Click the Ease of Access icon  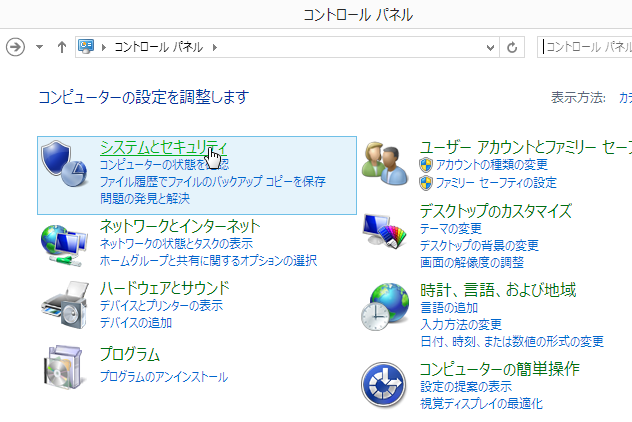pos(383,385)
